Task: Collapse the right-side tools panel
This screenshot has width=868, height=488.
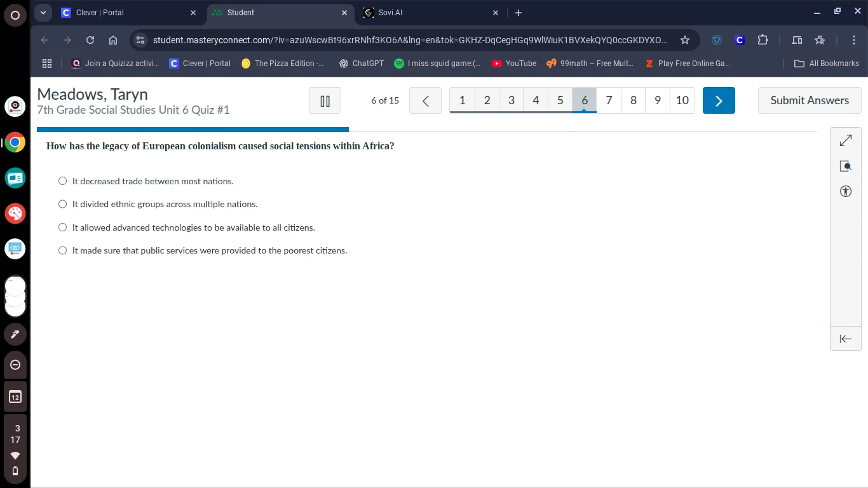Action: click(x=845, y=339)
